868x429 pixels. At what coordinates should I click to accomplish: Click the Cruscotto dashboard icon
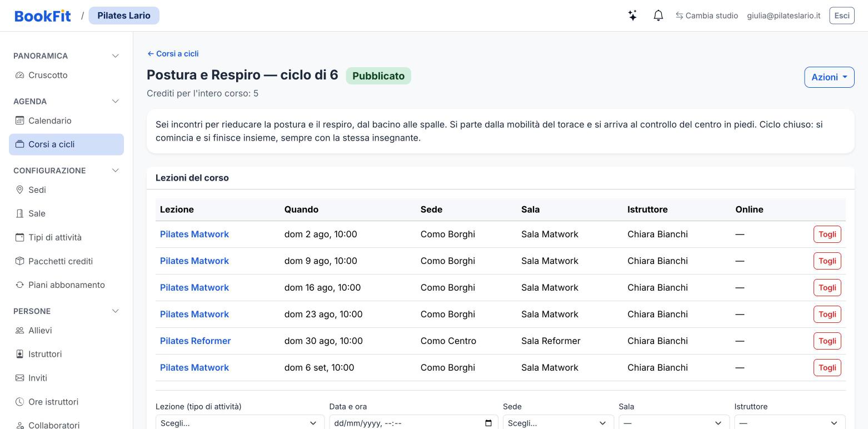click(x=19, y=75)
